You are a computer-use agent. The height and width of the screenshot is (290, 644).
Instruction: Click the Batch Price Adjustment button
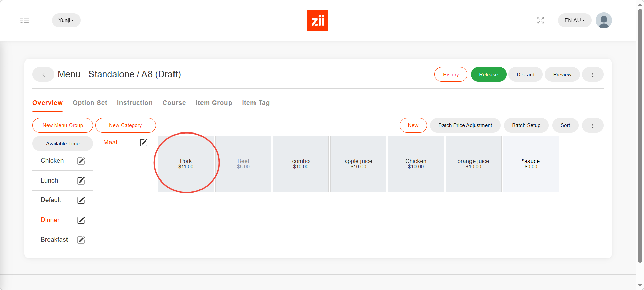(x=465, y=125)
